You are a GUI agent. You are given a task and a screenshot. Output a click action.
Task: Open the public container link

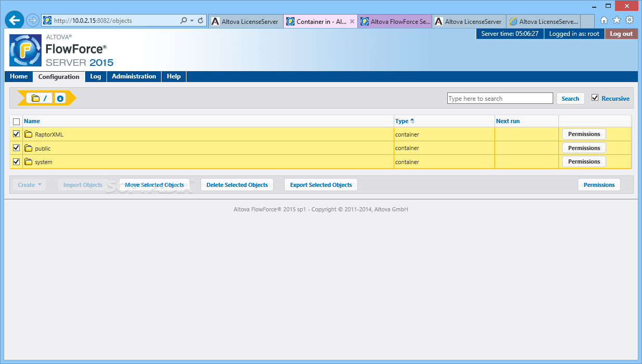click(x=43, y=149)
